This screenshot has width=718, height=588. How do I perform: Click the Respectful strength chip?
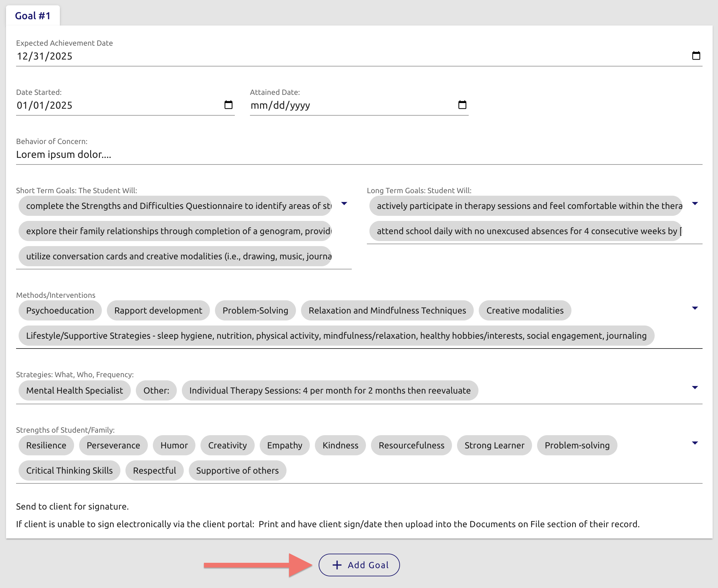pyautogui.click(x=154, y=470)
